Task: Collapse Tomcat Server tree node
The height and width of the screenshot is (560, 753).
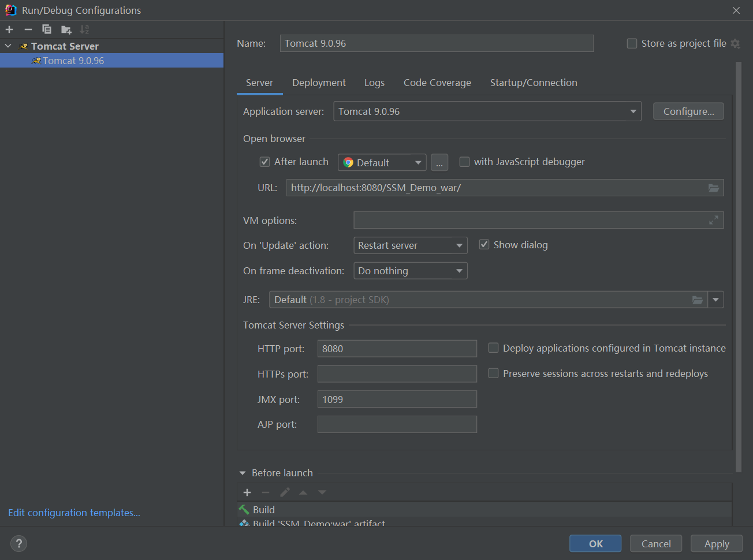Action: pos(8,46)
